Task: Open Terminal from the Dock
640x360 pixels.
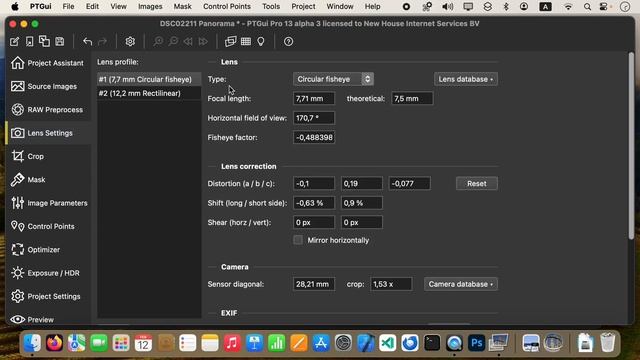Action: (432, 343)
